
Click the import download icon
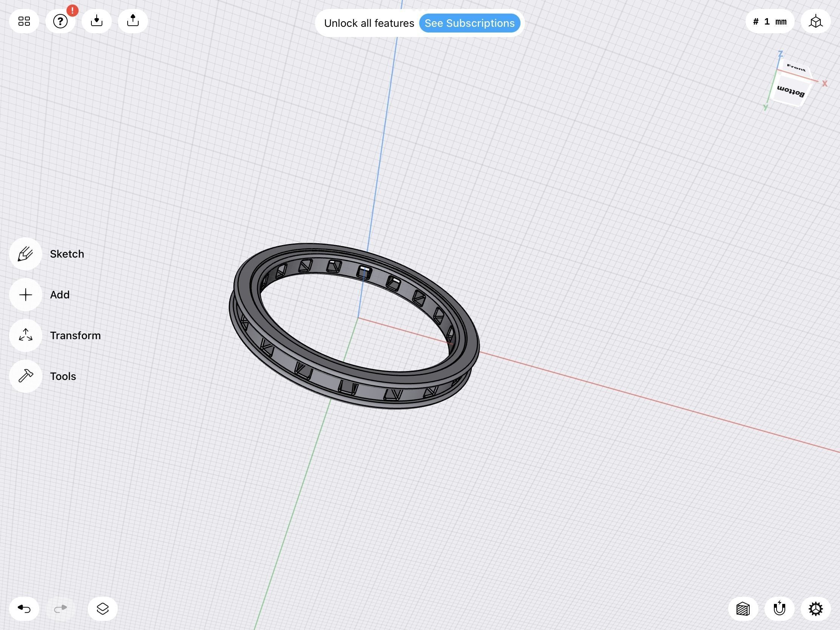pyautogui.click(x=96, y=21)
